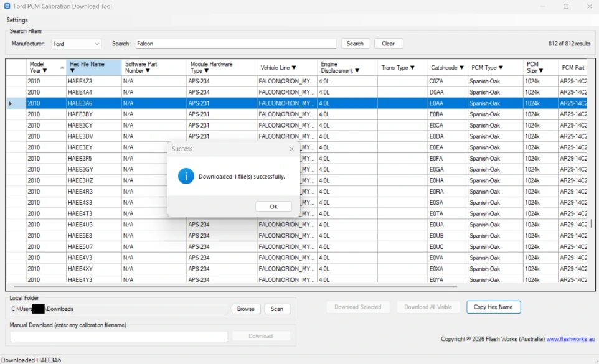Viewport: 599px width, 364px height.
Task: Open the PCM Type column filter
Action: tap(502, 67)
